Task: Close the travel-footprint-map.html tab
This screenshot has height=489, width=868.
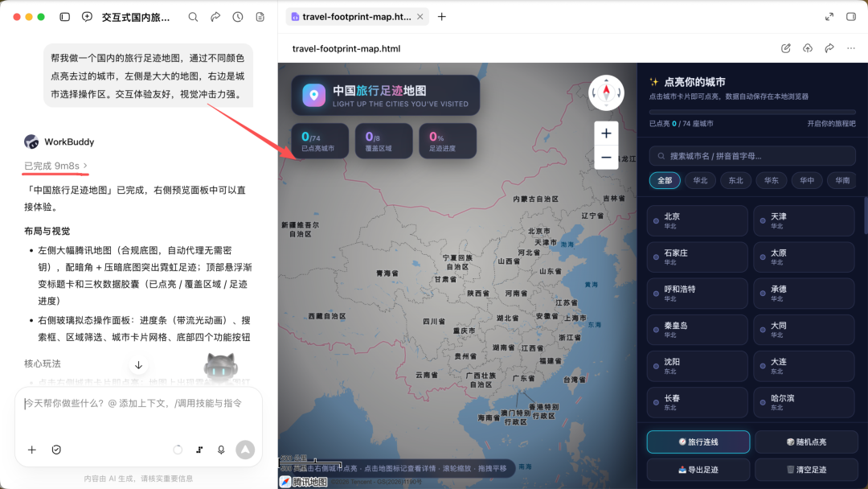Action: pyautogui.click(x=420, y=17)
